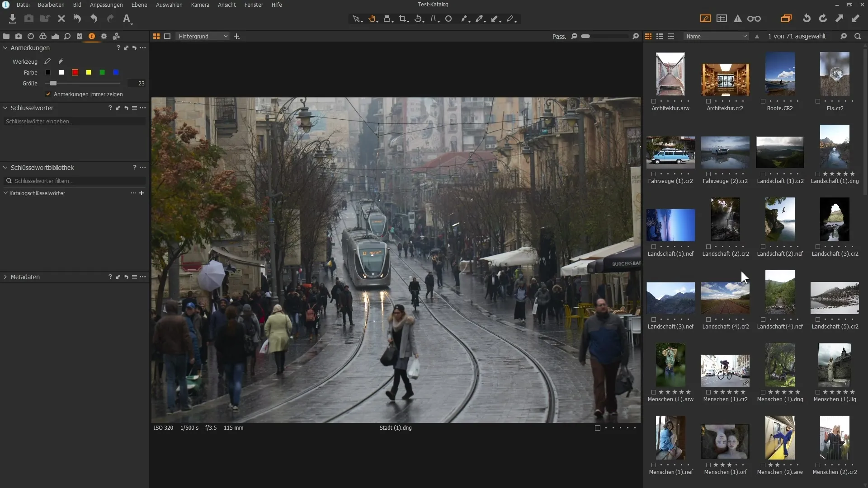Viewport: 868px width, 488px height.
Task: Collapse the Schlüsselwortbibliothek panel
Action: tap(5, 168)
